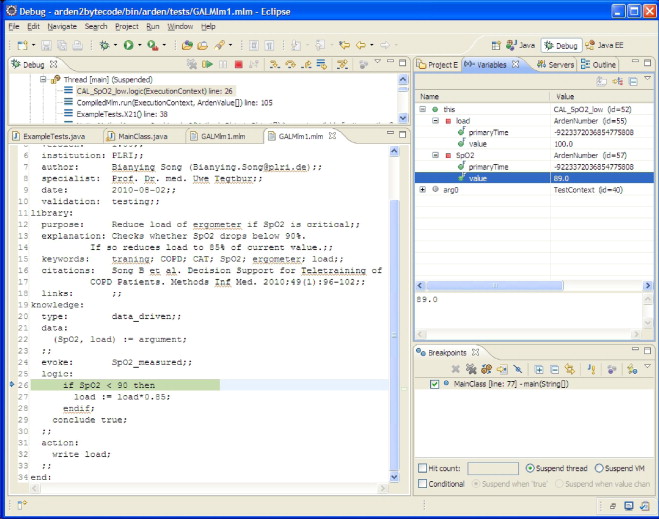The height and width of the screenshot is (519, 659).
Task: Select Suspend VM radio button
Action: pyautogui.click(x=599, y=468)
